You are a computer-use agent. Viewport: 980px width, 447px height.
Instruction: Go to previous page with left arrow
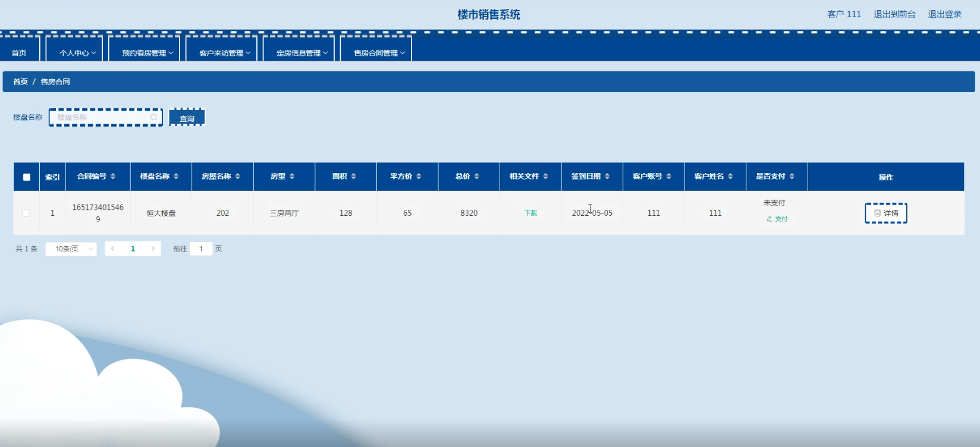[113, 248]
